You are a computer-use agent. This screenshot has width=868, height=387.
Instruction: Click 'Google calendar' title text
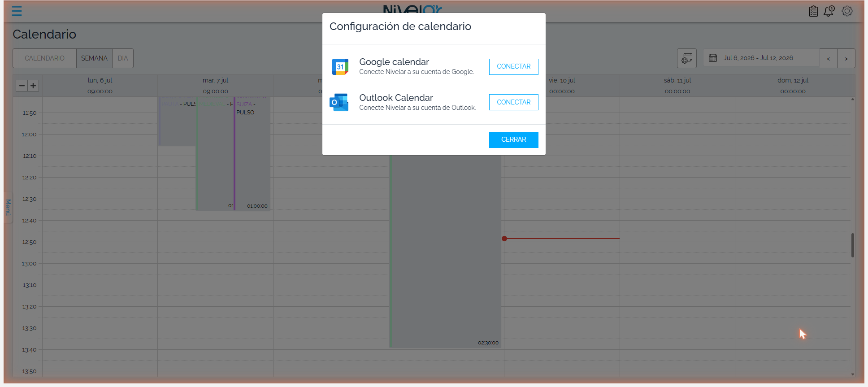coord(394,62)
